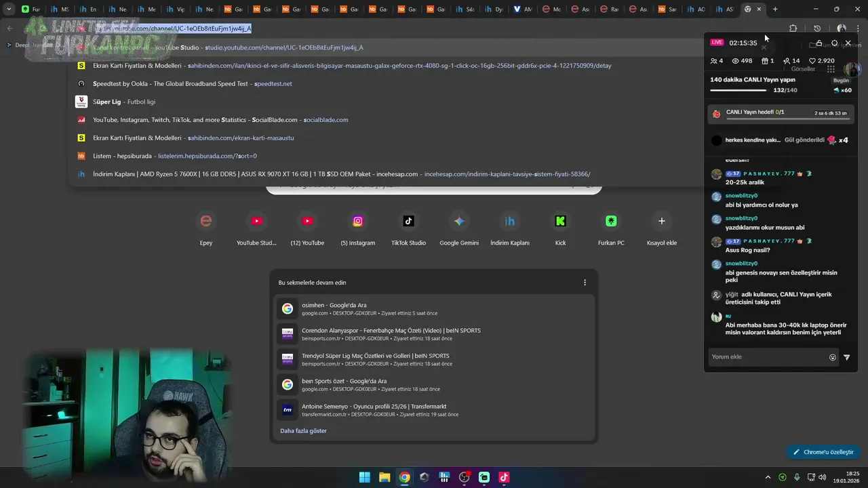Screen dimensions: 868x488
Task: Open the İndirim Kaplanı shortcut
Action: pos(510,228)
